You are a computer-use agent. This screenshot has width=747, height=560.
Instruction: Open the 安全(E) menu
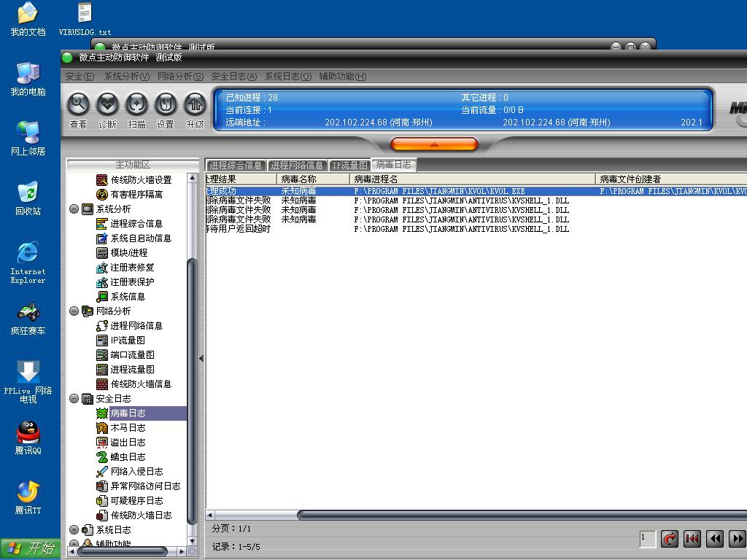tap(80, 77)
